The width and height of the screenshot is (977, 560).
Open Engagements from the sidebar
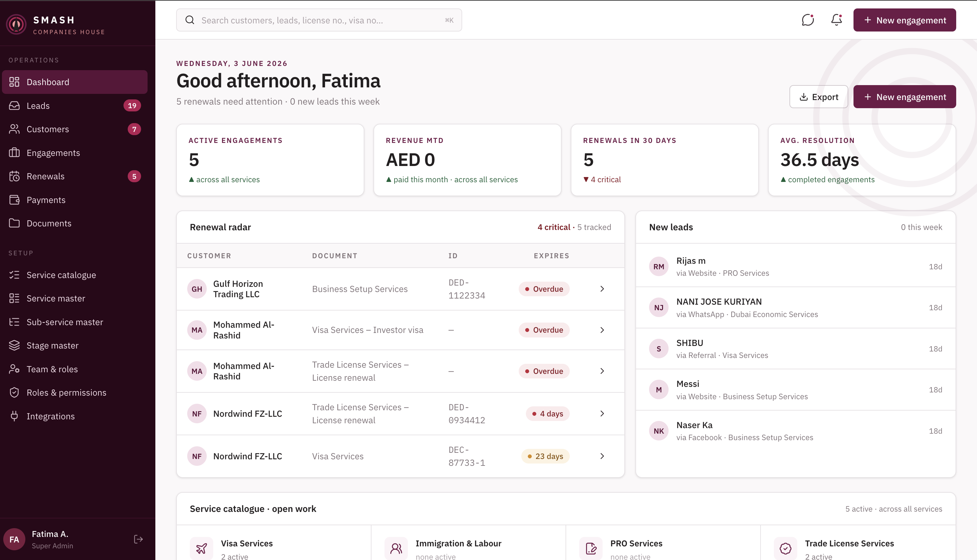coord(75,153)
